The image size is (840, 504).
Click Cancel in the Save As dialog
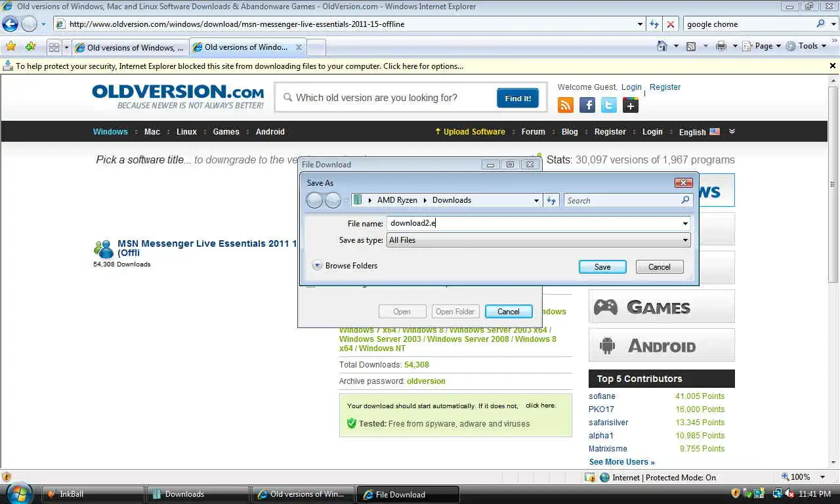tap(660, 266)
